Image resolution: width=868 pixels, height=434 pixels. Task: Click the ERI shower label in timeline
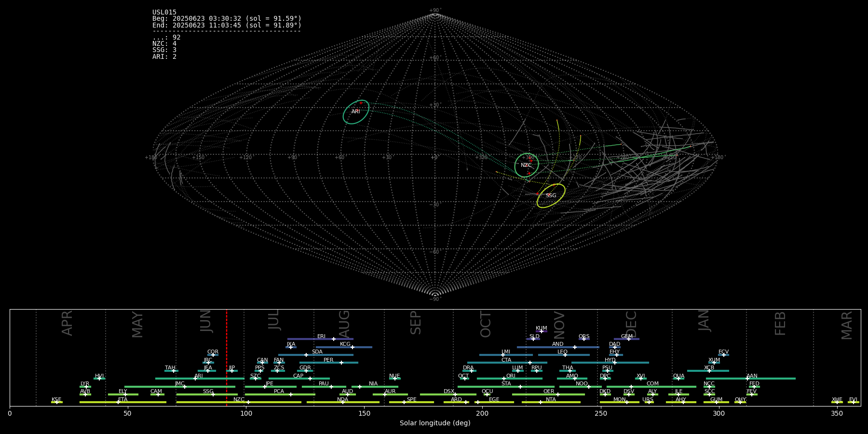tap(321, 337)
